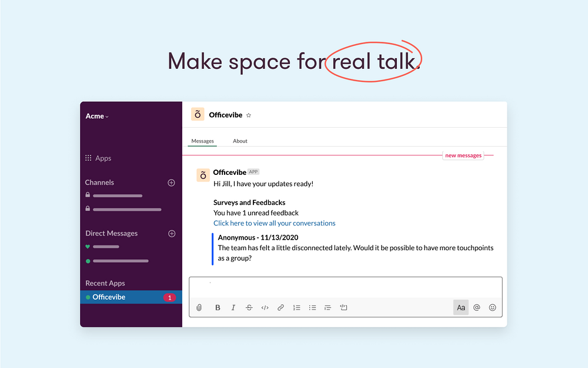The width and height of the screenshot is (588, 368).
Task: Apply strikethrough formatting
Action: tap(249, 307)
